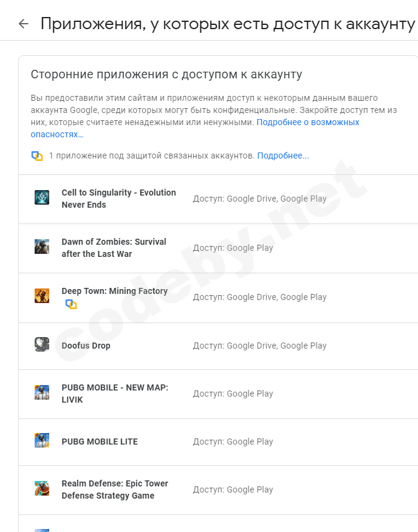Click the Realm Defense app icon

tap(42, 488)
